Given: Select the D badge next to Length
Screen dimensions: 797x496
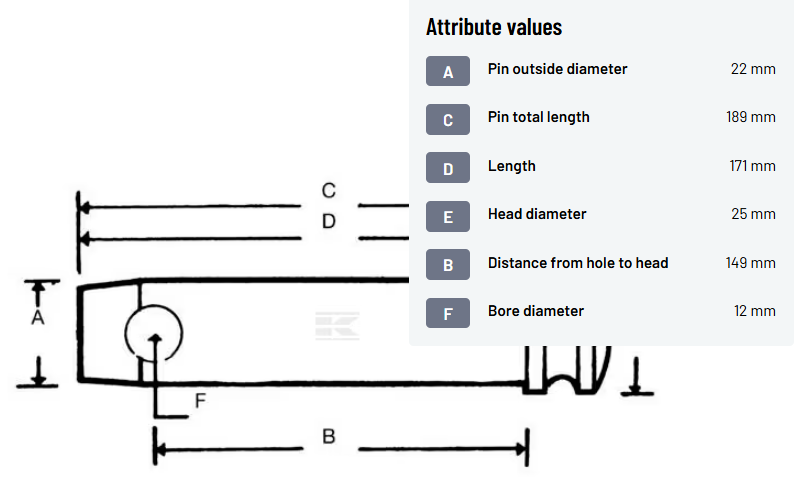Looking at the screenshot, I should click(448, 168).
